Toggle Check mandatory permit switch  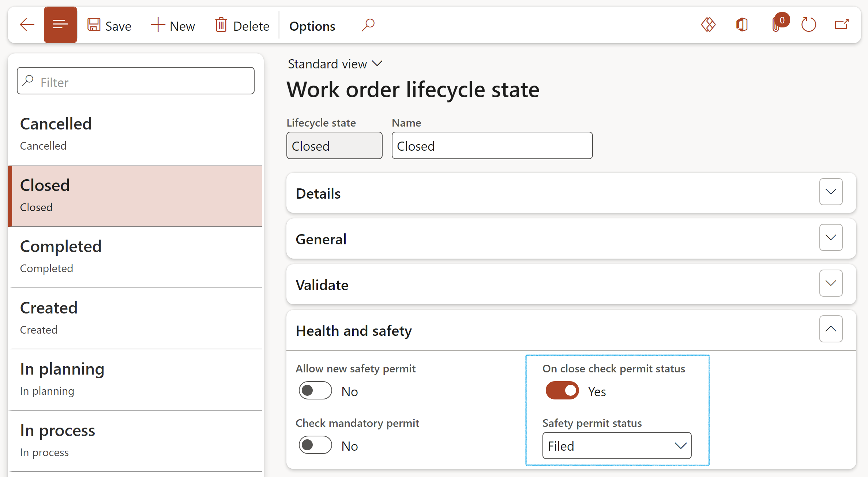pos(315,445)
